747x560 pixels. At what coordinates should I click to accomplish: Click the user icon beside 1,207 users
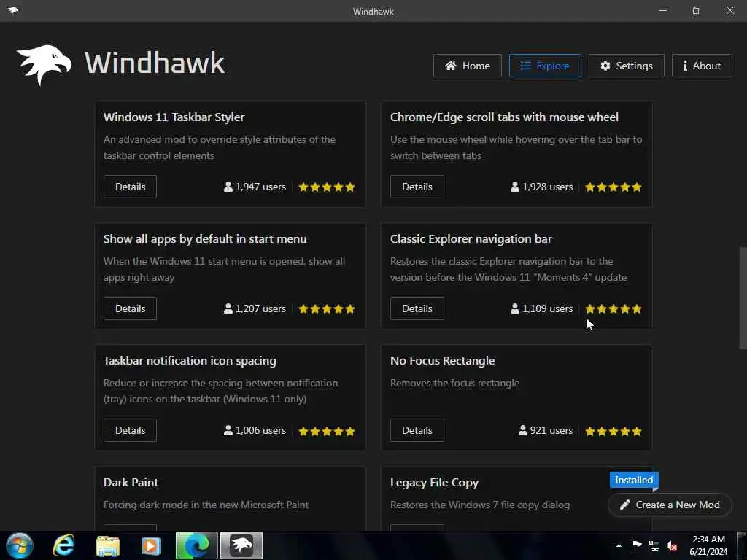pos(228,308)
